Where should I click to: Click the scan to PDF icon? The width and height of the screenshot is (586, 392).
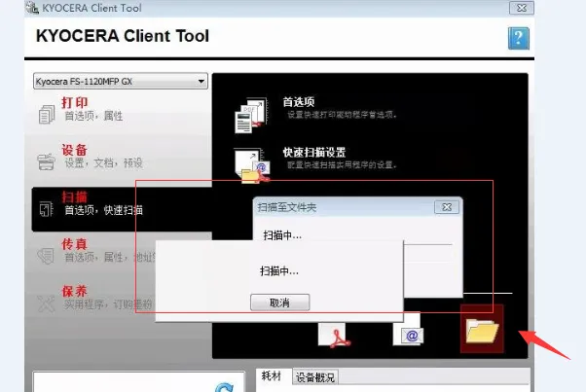click(335, 332)
